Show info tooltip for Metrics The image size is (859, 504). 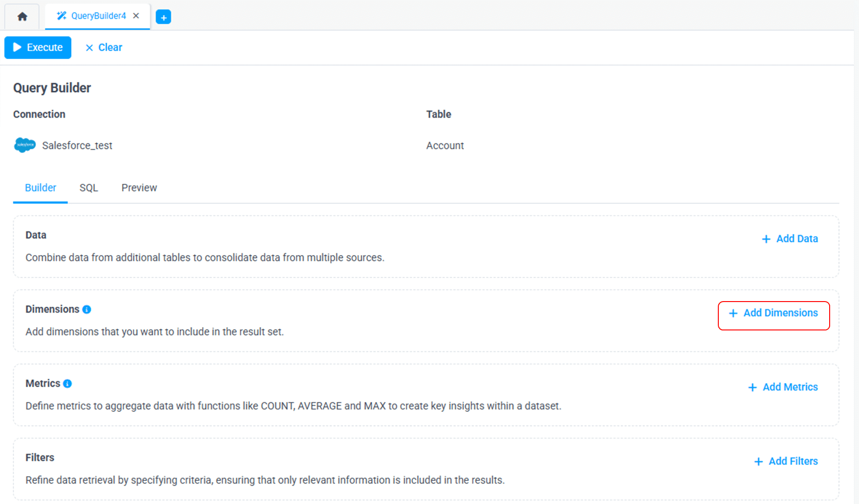tap(68, 383)
